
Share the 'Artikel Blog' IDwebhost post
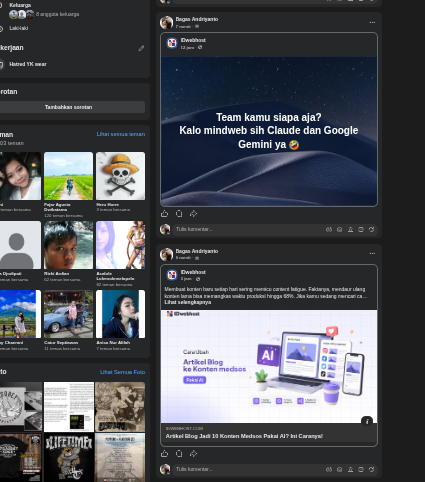point(193,454)
